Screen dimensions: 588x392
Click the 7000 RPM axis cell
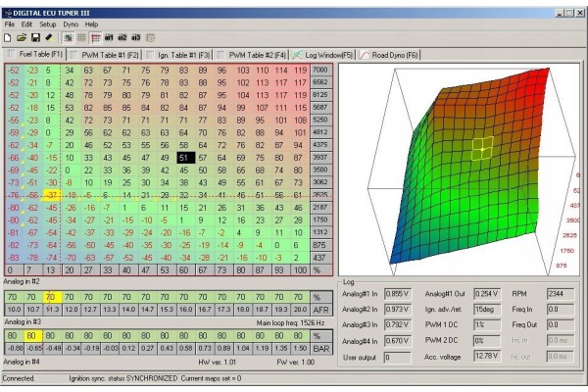tap(321, 70)
